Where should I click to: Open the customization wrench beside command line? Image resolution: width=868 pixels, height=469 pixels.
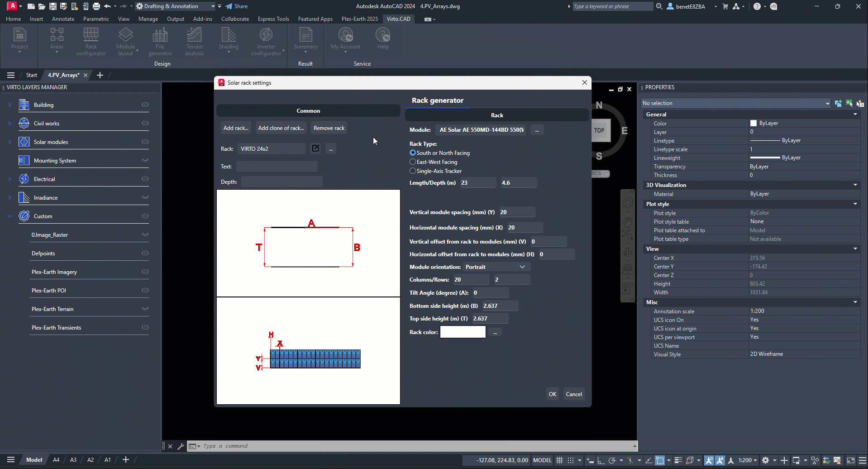181,446
